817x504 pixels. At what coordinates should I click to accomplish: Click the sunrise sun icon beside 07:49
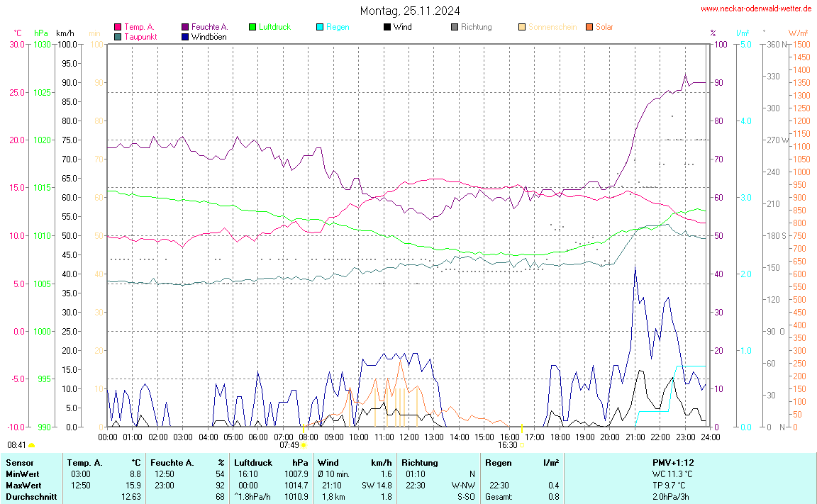coord(304,446)
